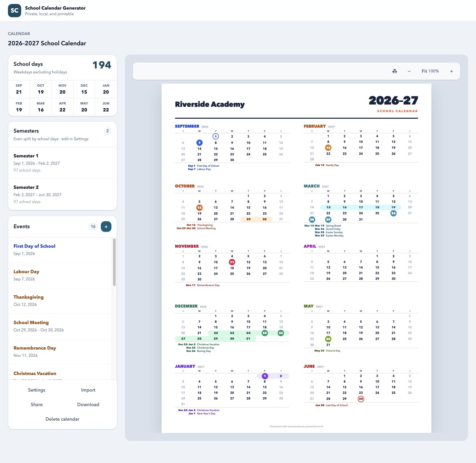Image resolution: width=476 pixels, height=463 pixels.
Task: Click circled October 12 Thanksgiving date
Action: 199,208
